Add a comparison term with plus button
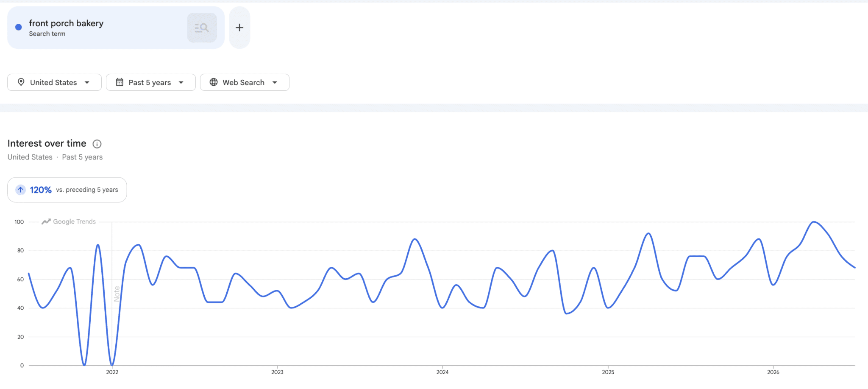 pyautogui.click(x=239, y=28)
